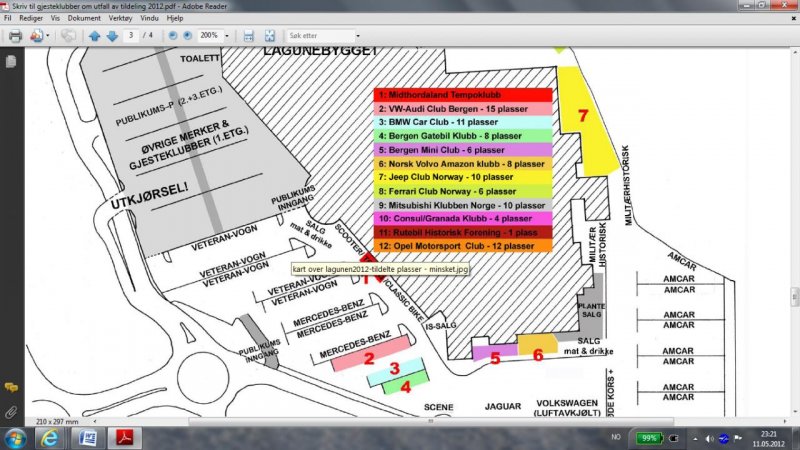Click the zoom out button

pyautogui.click(x=173, y=36)
